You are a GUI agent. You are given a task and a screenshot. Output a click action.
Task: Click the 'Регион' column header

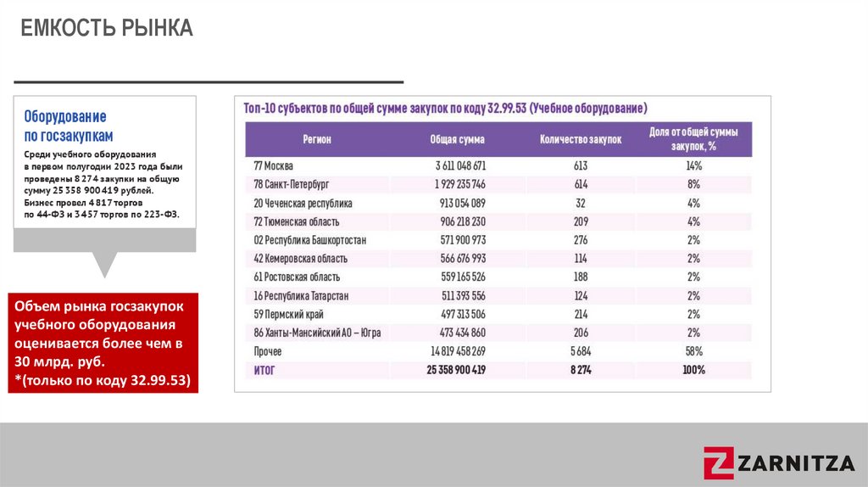pyautogui.click(x=317, y=140)
